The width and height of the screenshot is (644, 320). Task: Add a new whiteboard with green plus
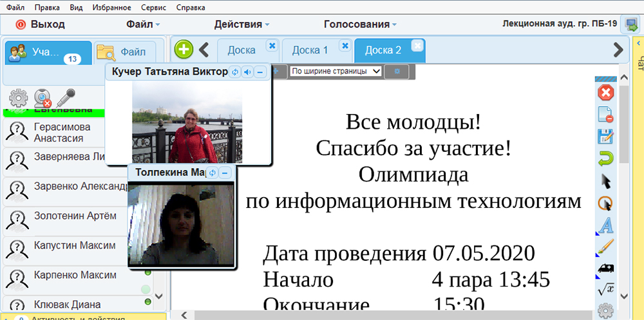tap(184, 50)
